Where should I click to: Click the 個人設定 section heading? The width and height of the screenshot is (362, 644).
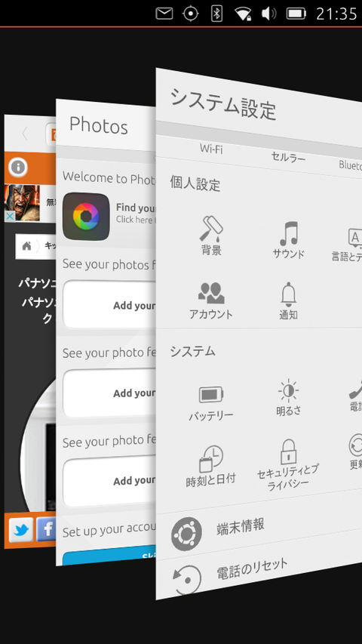(195, 183)
